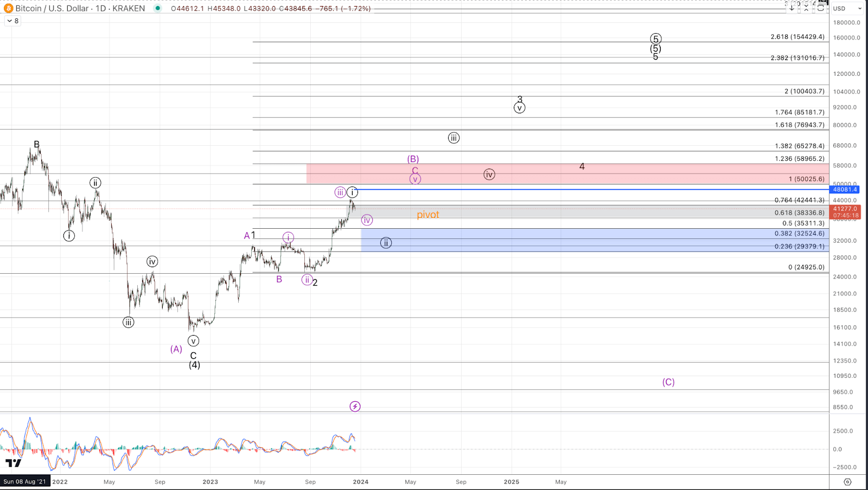Select the purple (C) wave label
This screenshot has height=490, width=868.
pyautogui.click(x=668, y=382)
